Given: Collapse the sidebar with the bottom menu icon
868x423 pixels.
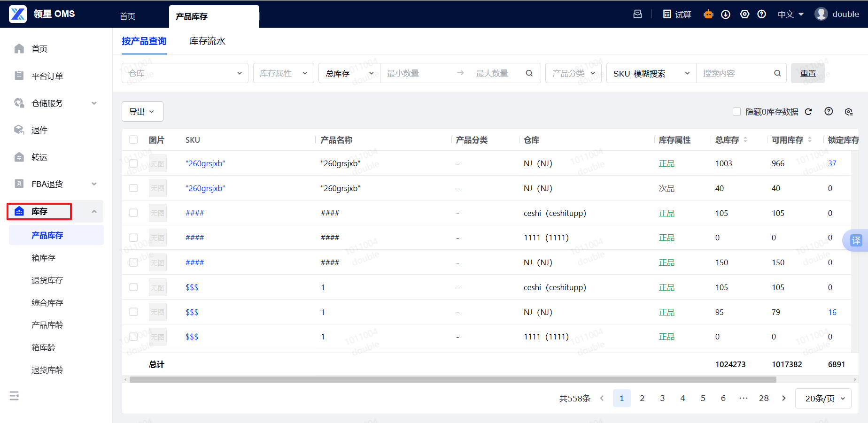Looking at the screenshot, I should tap(15, 396).
